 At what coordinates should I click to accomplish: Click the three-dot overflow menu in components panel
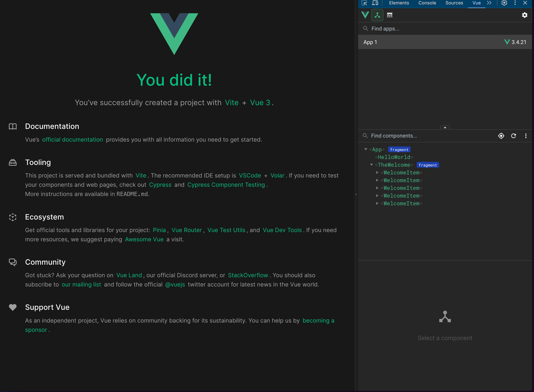[x=526, y=135]
